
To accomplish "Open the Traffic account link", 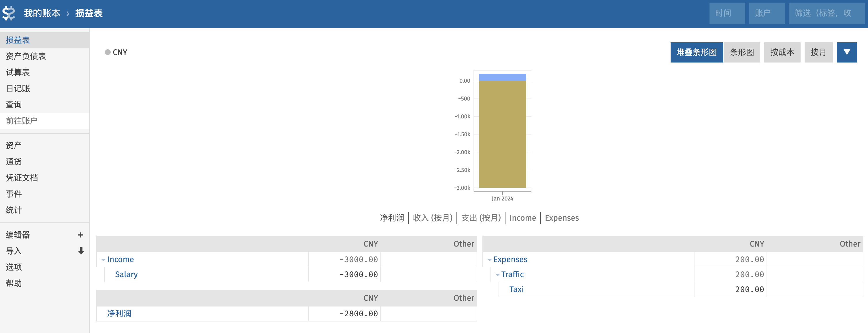I will tap(512, 275).
